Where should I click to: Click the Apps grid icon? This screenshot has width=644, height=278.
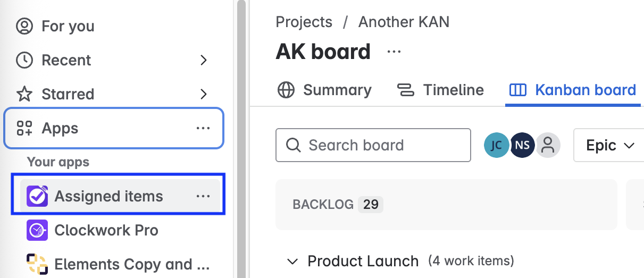24,128
